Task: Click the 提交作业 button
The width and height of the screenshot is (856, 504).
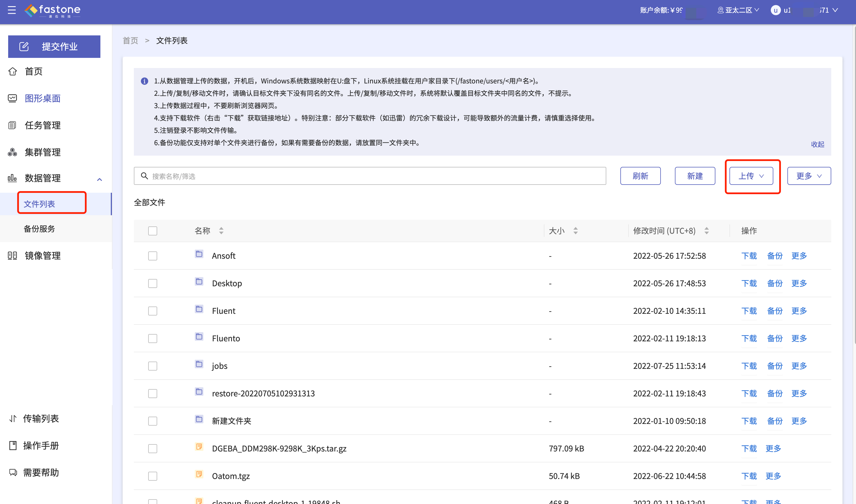Action: point(54,47)
